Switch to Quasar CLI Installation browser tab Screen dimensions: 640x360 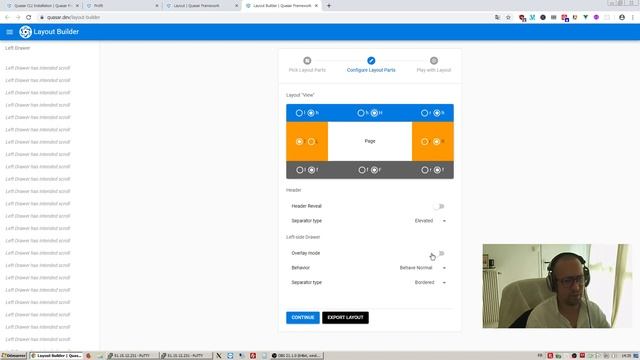point(43,6)
